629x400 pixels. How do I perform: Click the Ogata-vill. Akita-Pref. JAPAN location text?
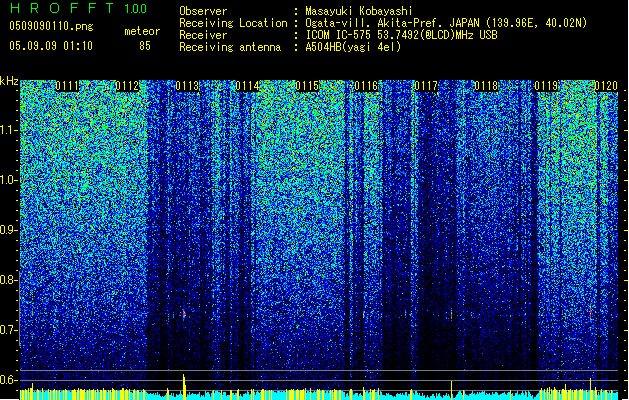[x=446, y=23]
